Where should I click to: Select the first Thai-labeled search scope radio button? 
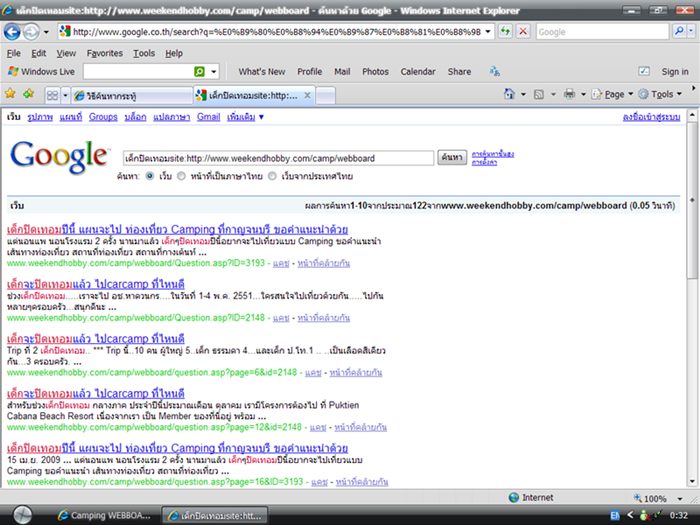tap(151, 175)
